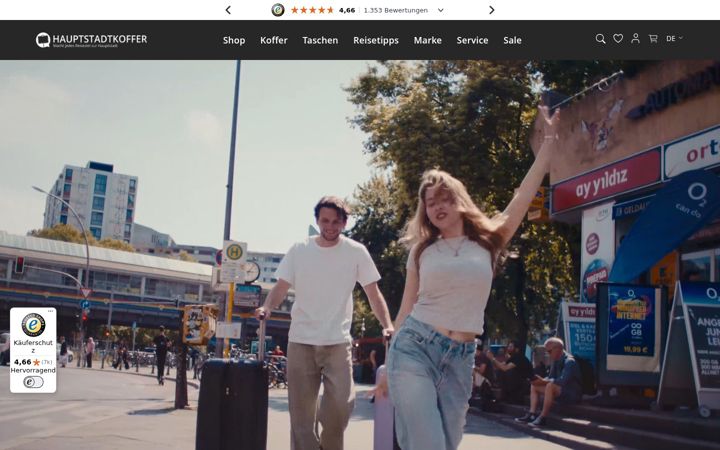The height and width of the screenshot is (450, 720).
Task: Click the Hauptstadtkoffer logo
Action: coord(91,40)
